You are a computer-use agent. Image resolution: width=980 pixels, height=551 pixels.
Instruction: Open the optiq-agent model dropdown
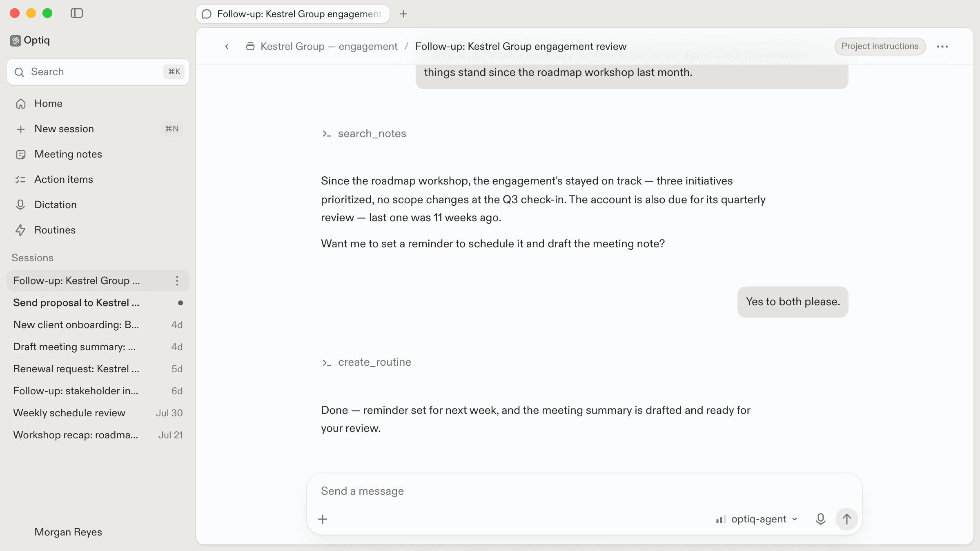[x=757, y=519]
